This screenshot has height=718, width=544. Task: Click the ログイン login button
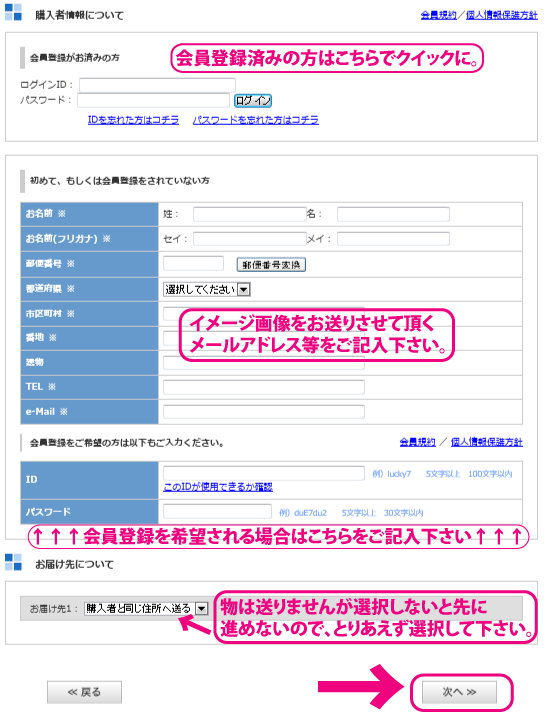(253, 100)
